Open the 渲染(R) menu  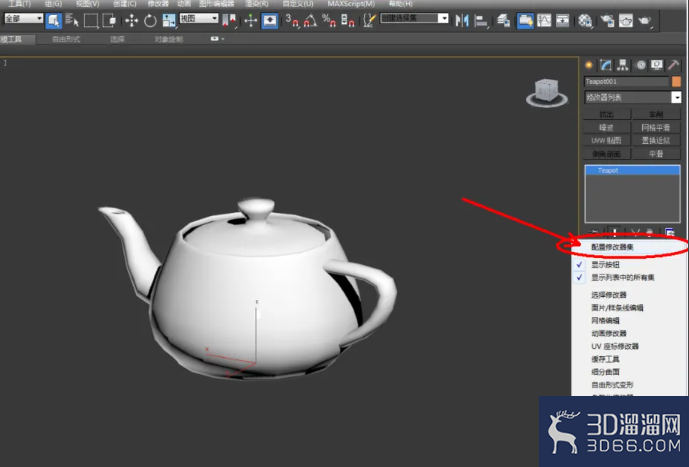pos(257,4)
